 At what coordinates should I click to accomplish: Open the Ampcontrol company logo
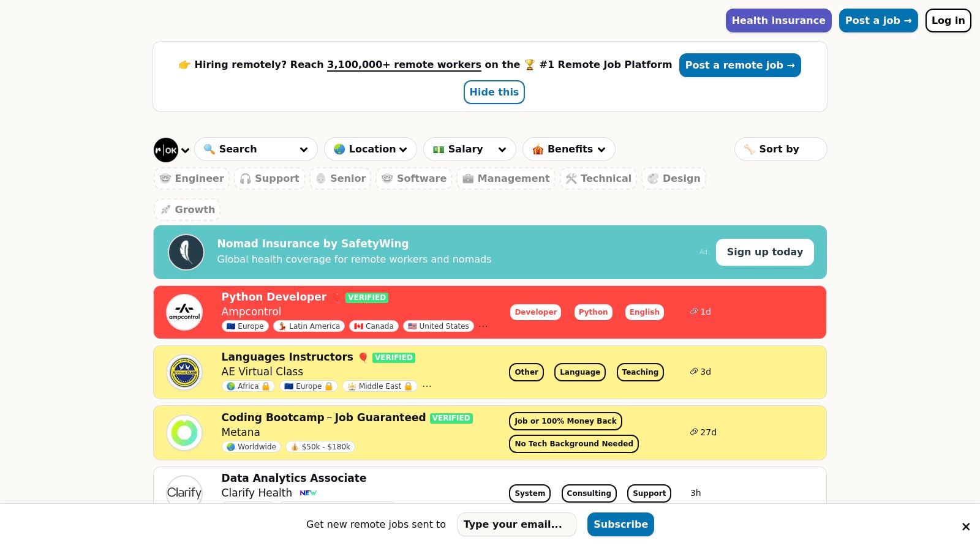[184, 312]
